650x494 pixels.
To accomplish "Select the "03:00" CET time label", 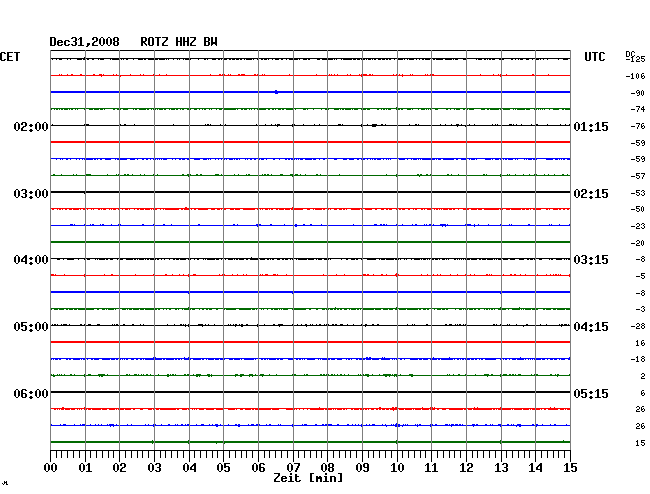I will 31,194.
